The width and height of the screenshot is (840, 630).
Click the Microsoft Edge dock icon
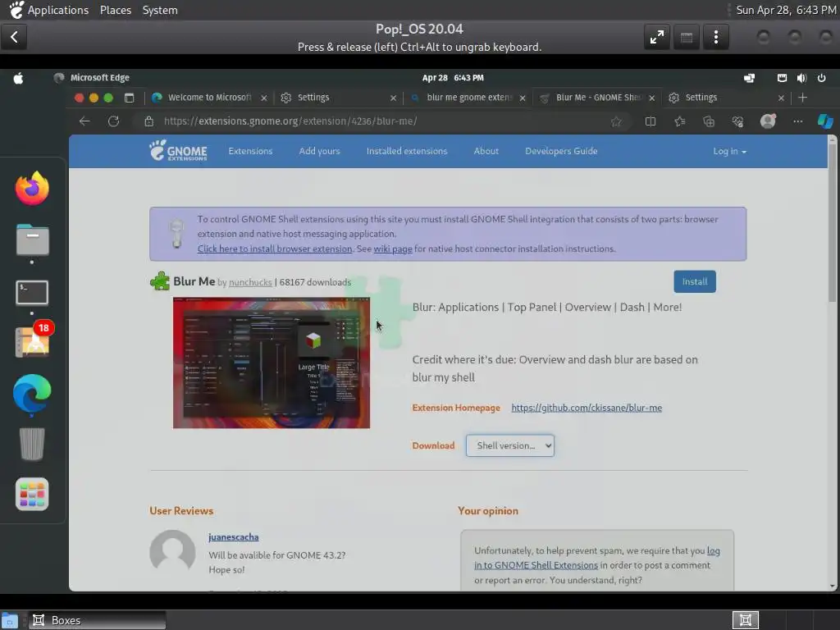[x=32, y=394]
